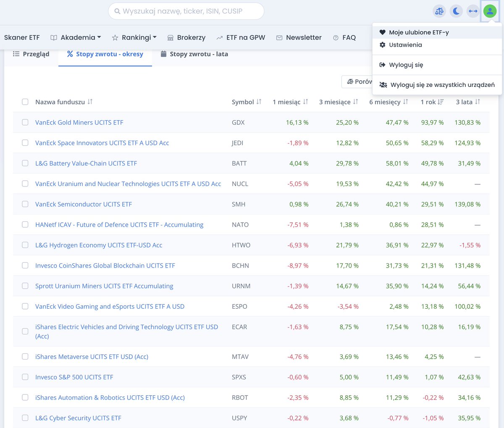The height and width of the screenshot is (428, 504).
Task: Sort by Symbol column arrows
Action: (x=259, y=102)
